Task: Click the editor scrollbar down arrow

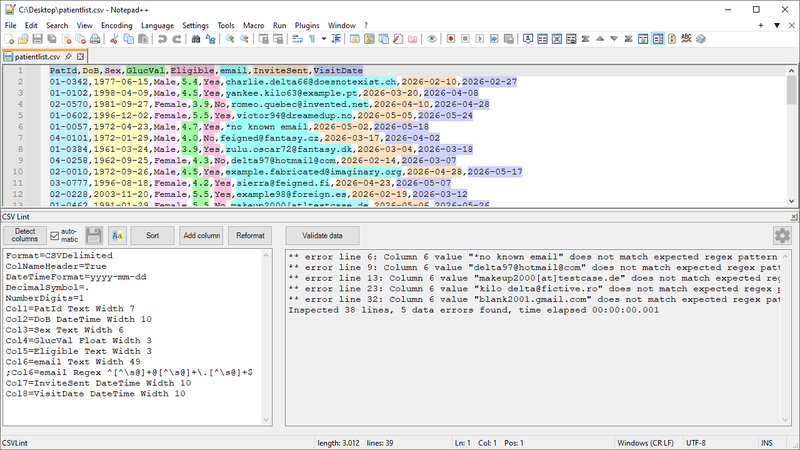Action: coord(791,202)
